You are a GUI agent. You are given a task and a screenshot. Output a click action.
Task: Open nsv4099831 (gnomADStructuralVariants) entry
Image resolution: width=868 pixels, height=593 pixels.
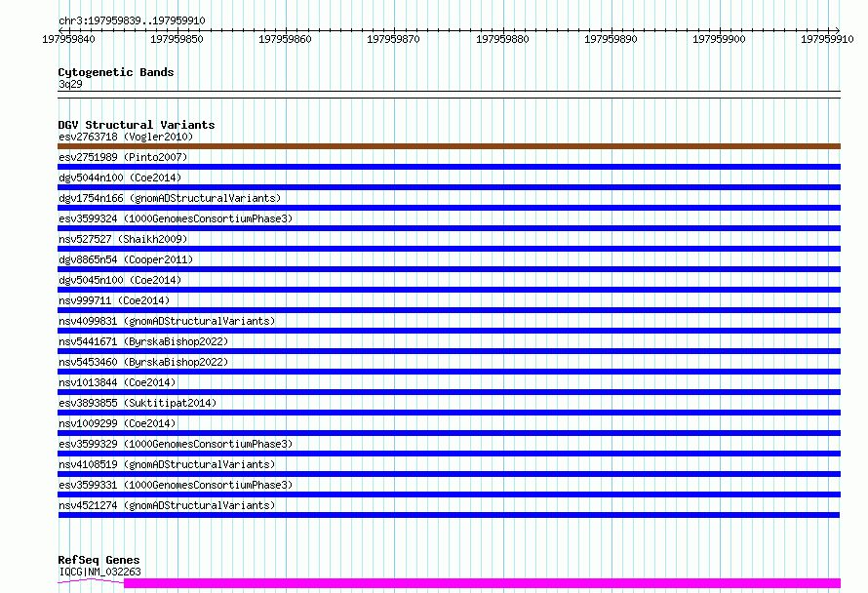[167, 321]
